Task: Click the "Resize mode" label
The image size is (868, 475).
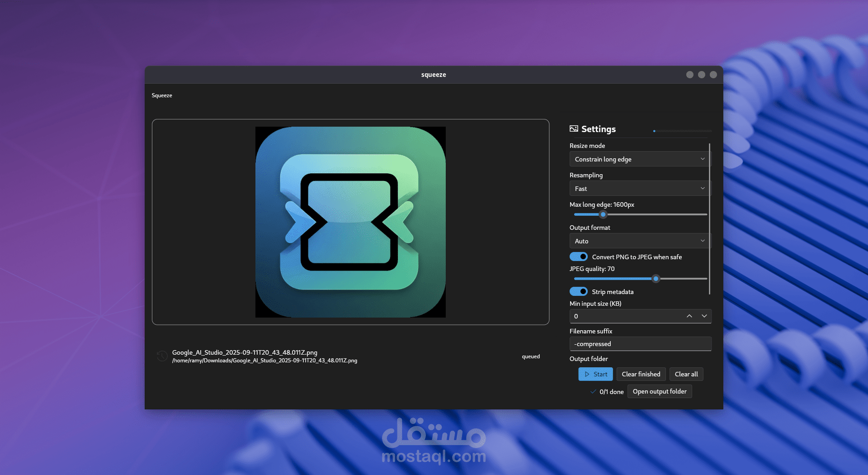Action: [587, 146]
